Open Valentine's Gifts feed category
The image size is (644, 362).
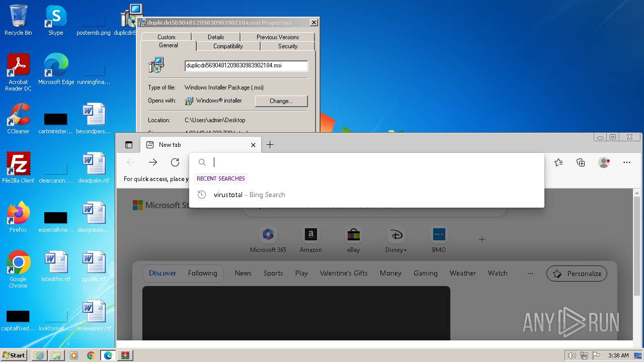tap(344, 273)
